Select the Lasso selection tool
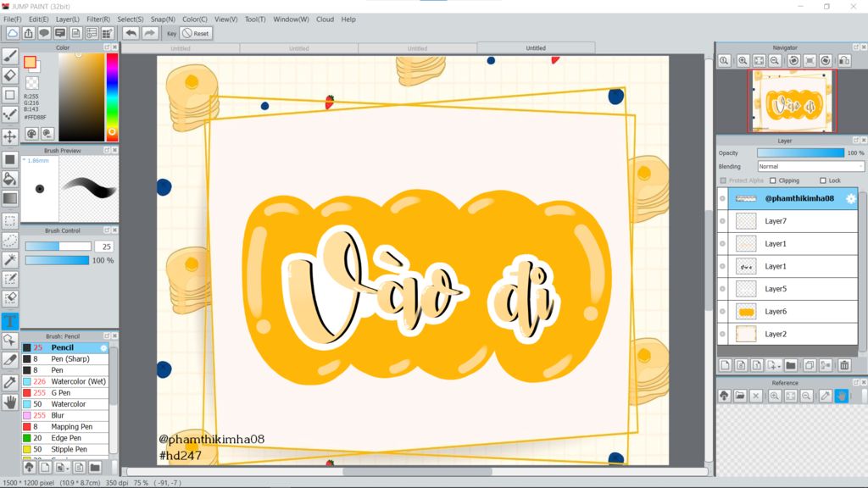 [10, 240]
